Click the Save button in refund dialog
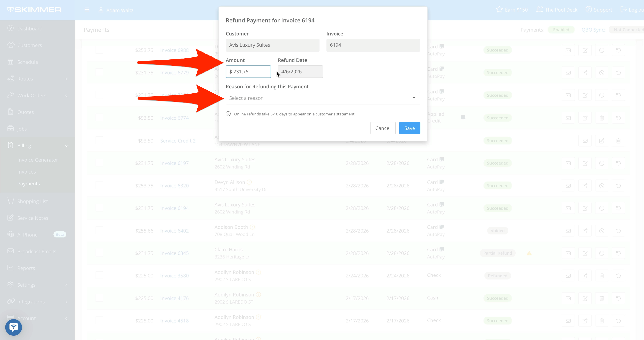The image size is (644, 340). point(409,128)
